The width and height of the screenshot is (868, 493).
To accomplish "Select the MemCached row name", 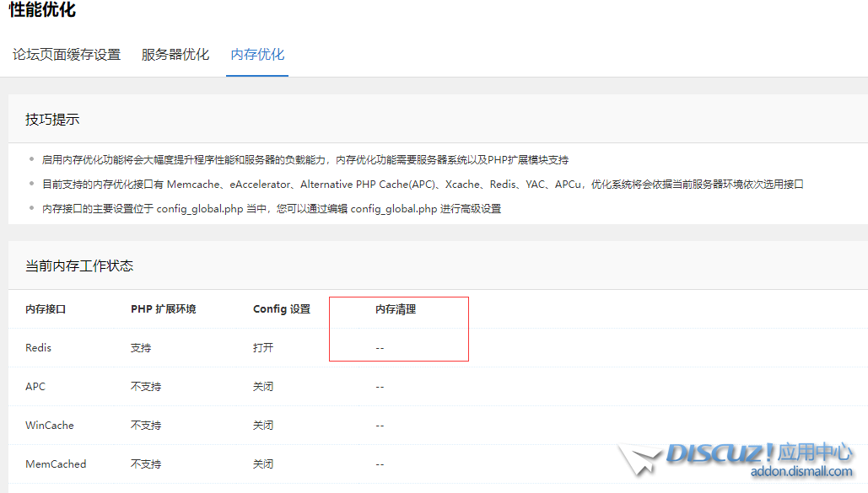I will pos(56,464).
